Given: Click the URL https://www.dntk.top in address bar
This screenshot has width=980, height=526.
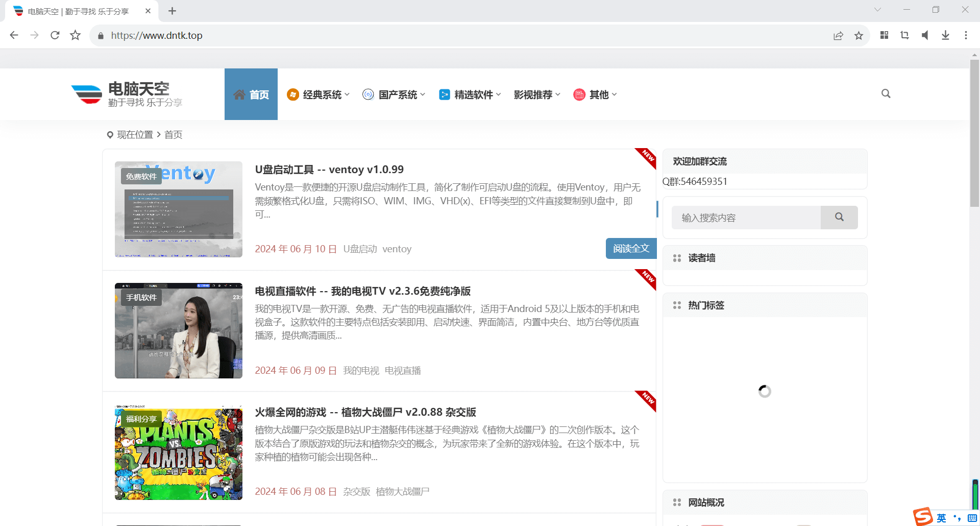Looking at the screenshot, I should [157, 35].
